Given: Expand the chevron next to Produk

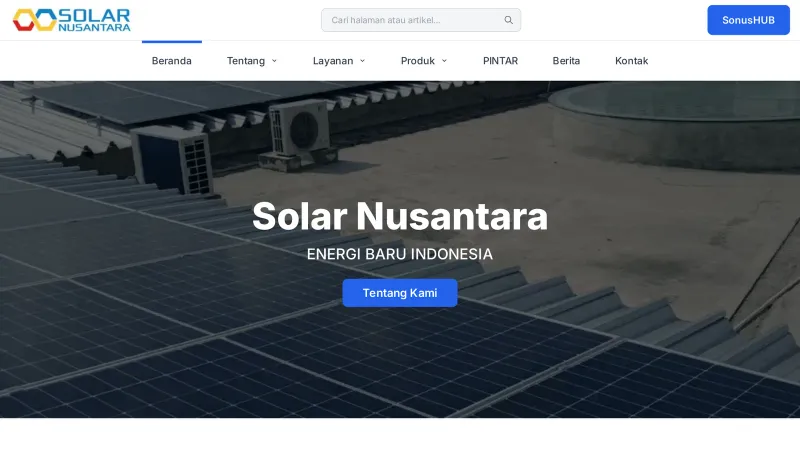Looking at the screenshot, I should [445, 61].
